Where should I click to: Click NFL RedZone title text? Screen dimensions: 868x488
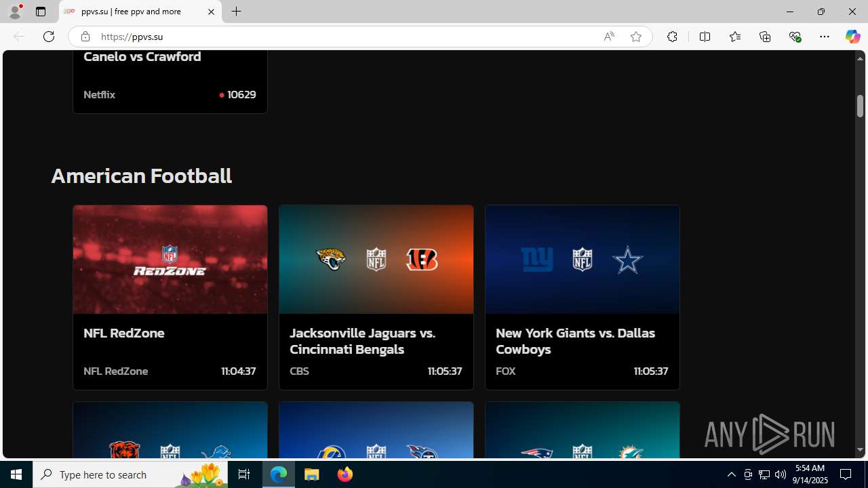click(x=124, y=333)
